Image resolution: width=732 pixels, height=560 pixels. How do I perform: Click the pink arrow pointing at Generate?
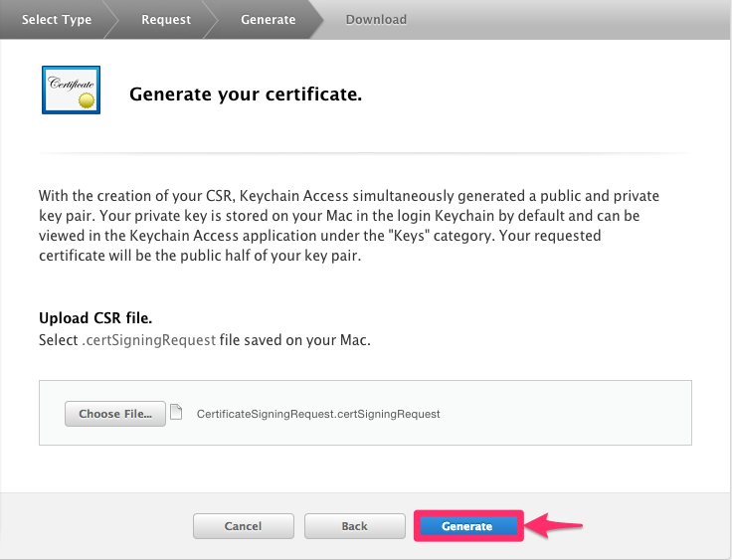(x=556, y=526)
